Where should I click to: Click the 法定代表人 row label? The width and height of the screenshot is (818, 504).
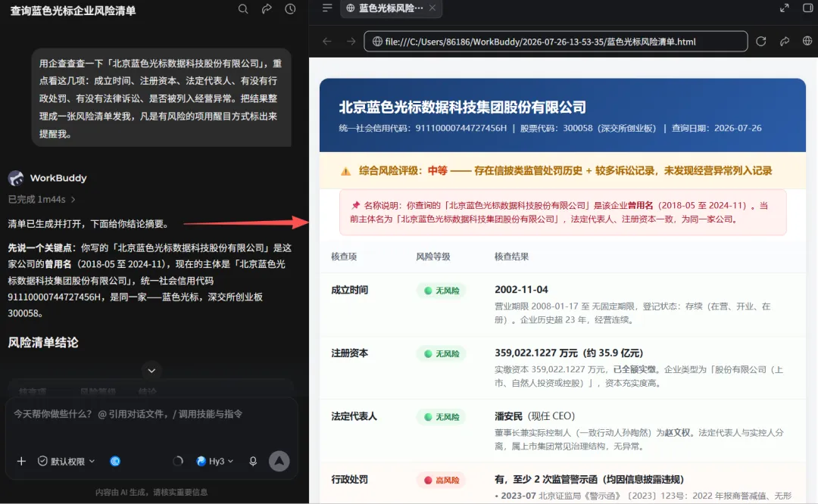click(354, 416)
